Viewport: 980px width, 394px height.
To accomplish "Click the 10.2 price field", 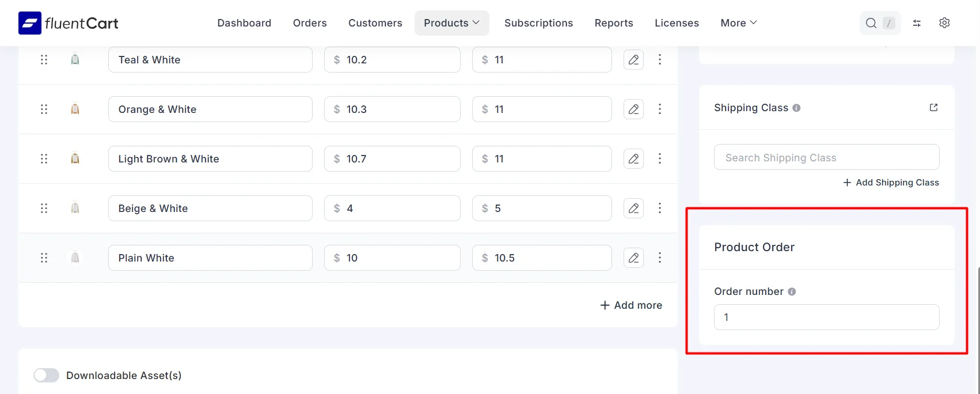I will 392,60.
